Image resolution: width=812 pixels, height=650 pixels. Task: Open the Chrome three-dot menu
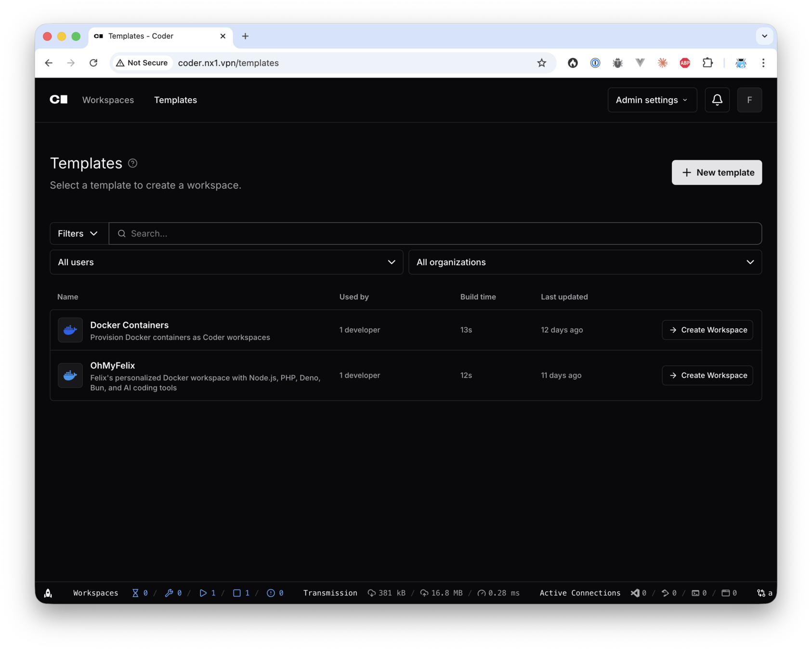point(763,63)
